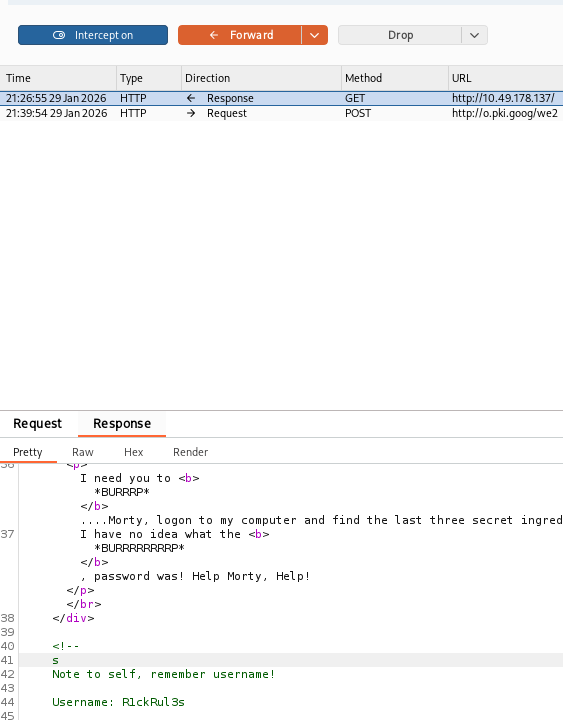This screenshot has width=563, height=720.
Task: Select the Pretty view tab
Action: (x=28, y=452)
